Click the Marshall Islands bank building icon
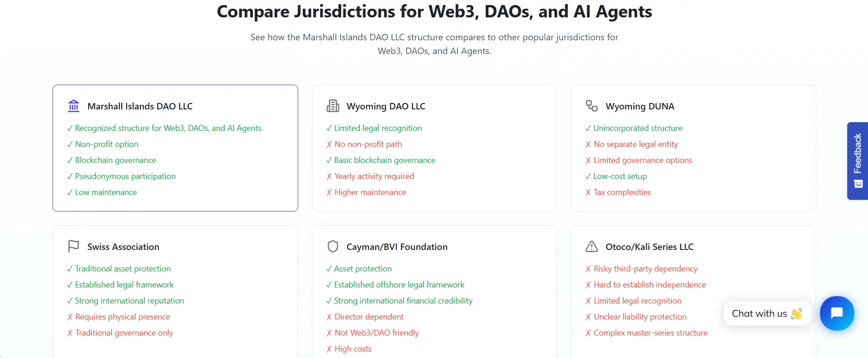This screenshot has height=358, width=868. click(74, 106)
